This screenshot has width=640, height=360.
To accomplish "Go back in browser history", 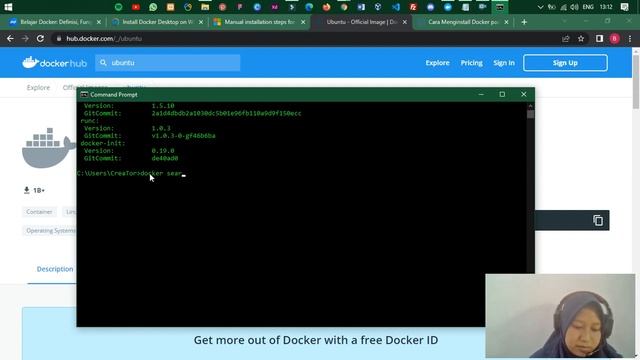I will point(10,38).
